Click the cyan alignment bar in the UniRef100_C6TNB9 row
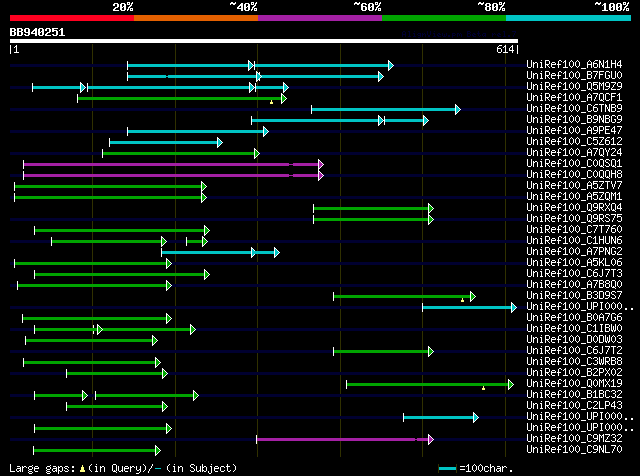This screenshot has width=640, height=476. pos(386,109)
